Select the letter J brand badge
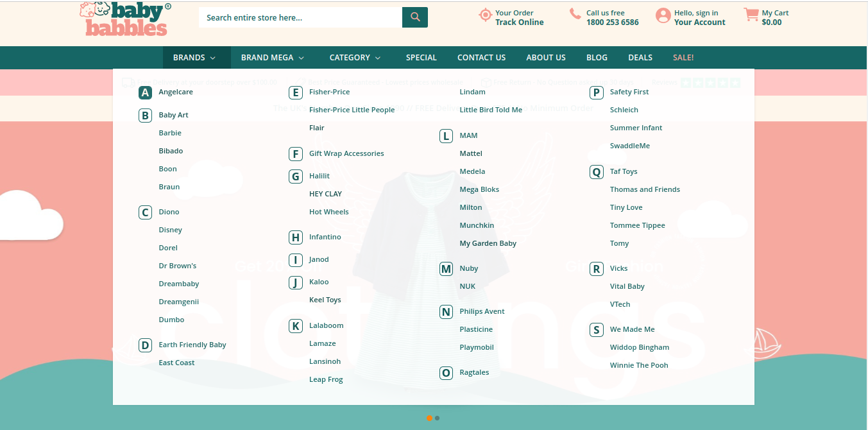 (x=296, y=282)
